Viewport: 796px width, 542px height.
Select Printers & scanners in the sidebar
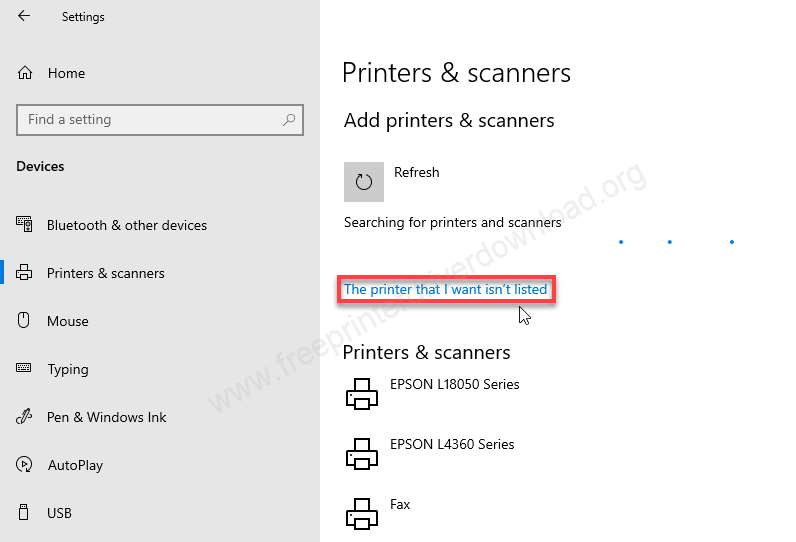tap(105, 273)
